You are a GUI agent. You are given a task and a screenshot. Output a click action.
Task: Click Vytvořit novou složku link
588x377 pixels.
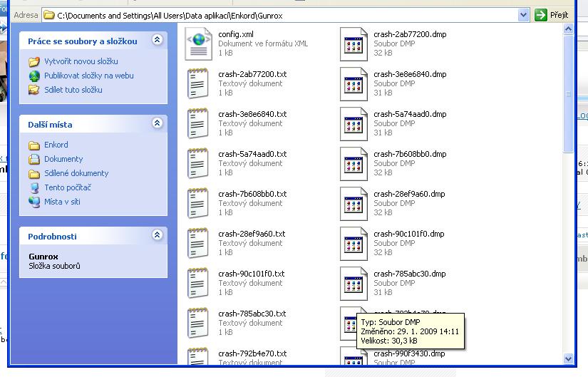[x=81, y=61]
